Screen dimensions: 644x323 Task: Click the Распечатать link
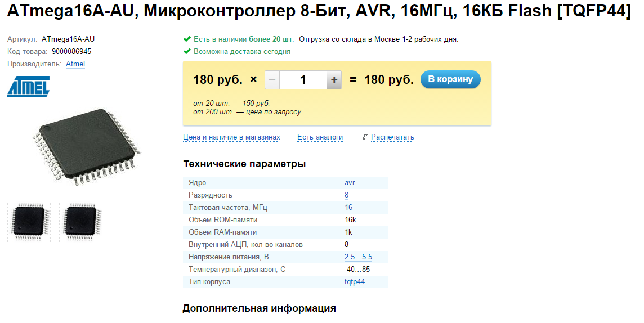coord(392,137)
